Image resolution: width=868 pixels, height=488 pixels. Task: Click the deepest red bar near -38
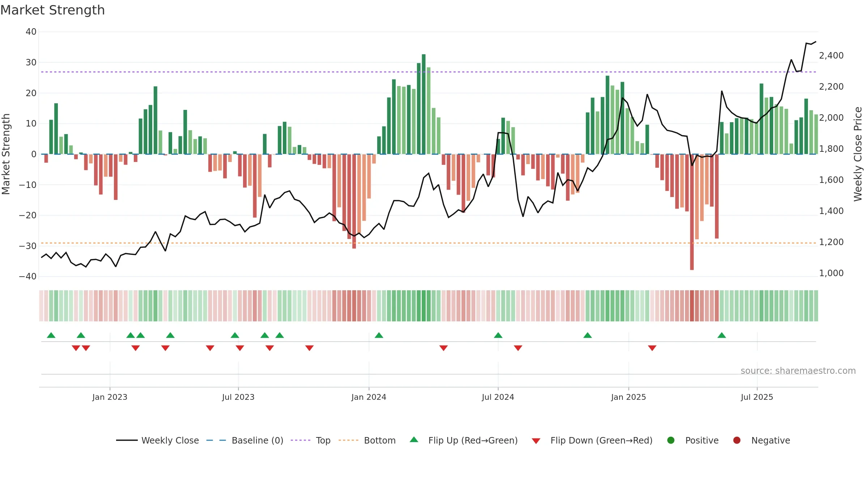[692, 212]
